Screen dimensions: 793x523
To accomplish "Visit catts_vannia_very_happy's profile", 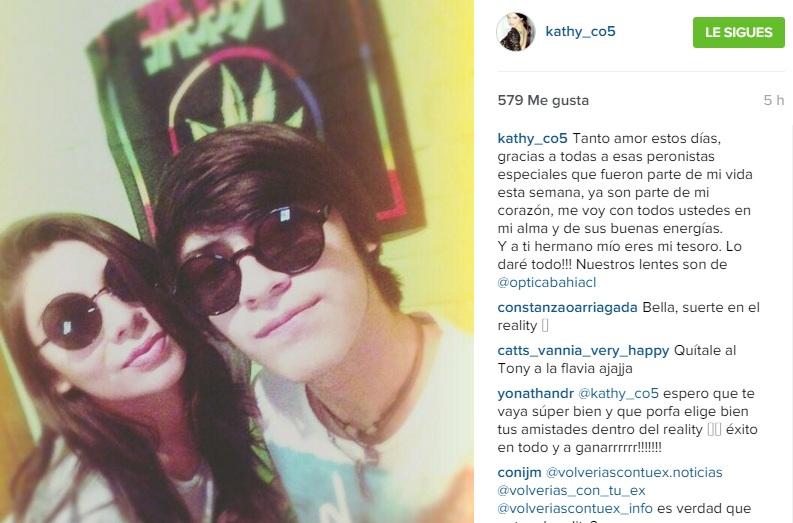I will pos(583,351).
